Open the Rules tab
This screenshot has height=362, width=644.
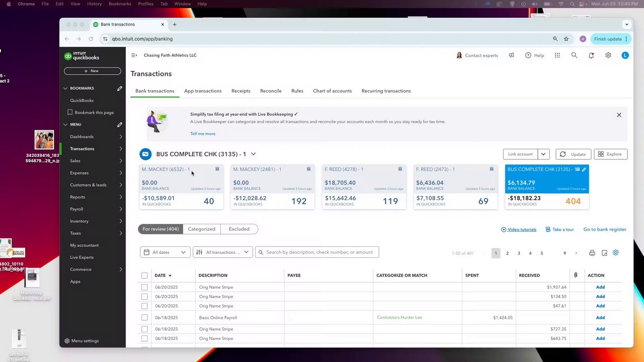point(297,91)
